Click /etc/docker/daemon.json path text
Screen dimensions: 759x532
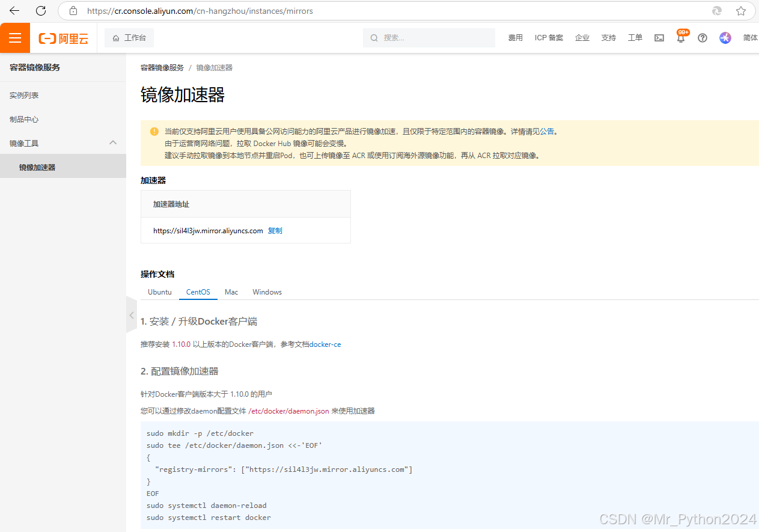(288, 411)
